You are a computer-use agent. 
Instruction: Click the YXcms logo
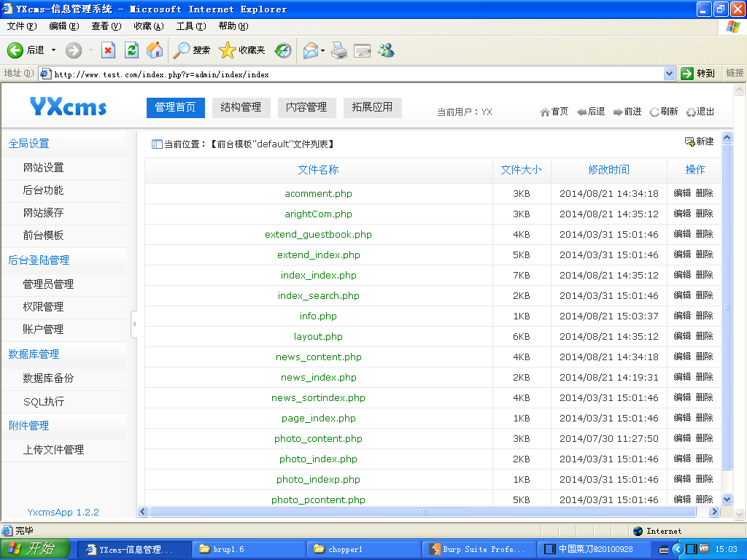click(x=68, y=107)
